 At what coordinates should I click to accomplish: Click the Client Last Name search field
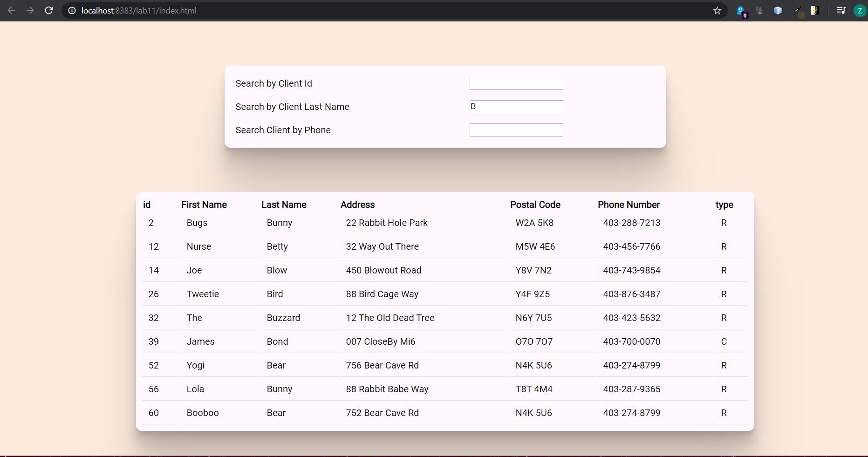[x=516, y=107]
